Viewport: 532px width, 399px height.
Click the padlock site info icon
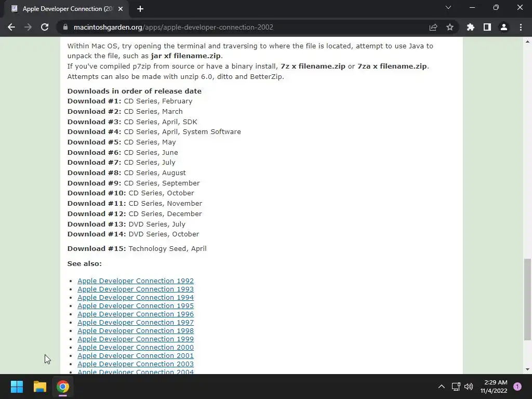pos(65,27)
